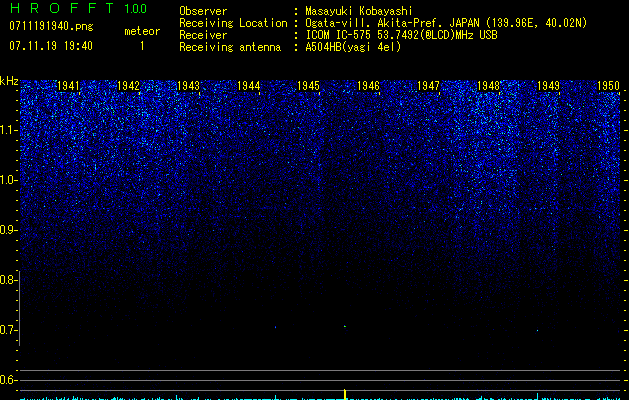The height and width of the screenshot is (400, 629).
Task: Click the 1941 time marker
Action: (68, 86)
